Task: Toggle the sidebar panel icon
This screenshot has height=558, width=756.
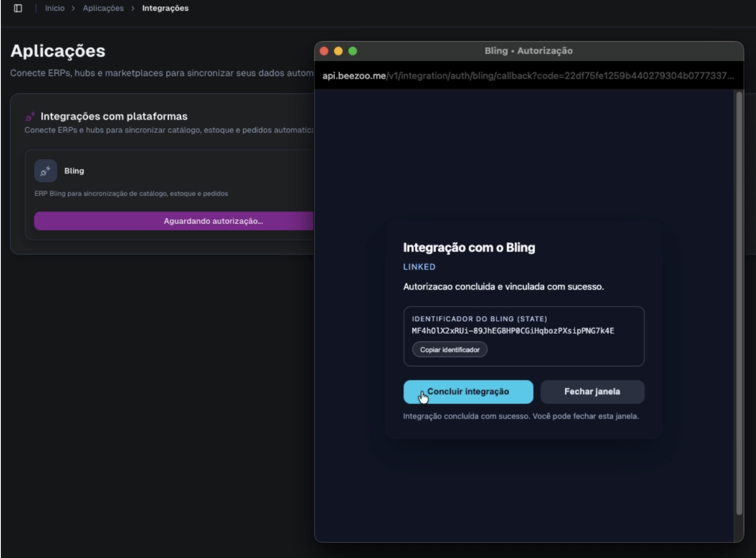Action: coord(18,8)
